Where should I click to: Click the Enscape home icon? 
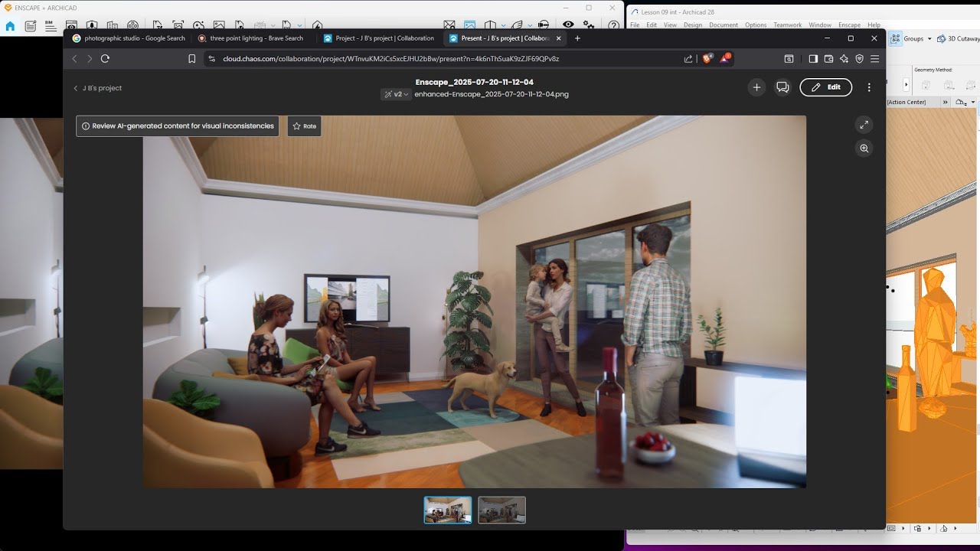coord(10,26)
